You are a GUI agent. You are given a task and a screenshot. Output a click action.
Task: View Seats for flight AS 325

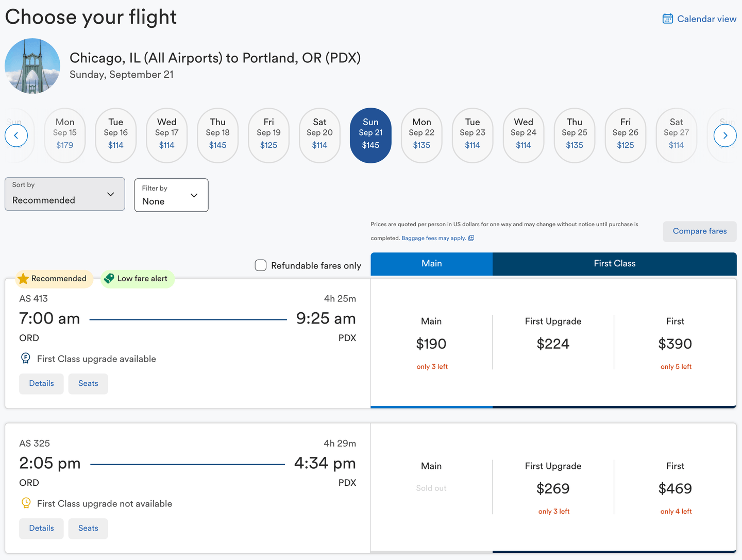coord(88,529)
